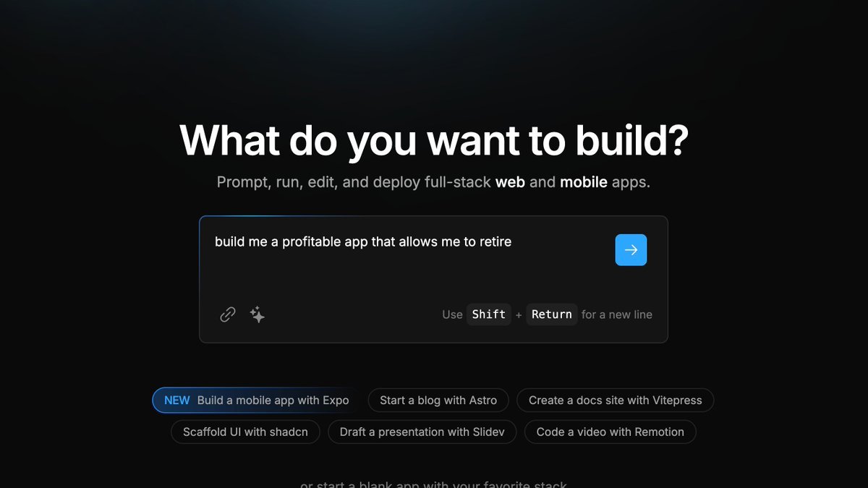Click the NEW badge on the Expo suggestion
The width and height of the screenshot is (868, 488).
[177, 400]
